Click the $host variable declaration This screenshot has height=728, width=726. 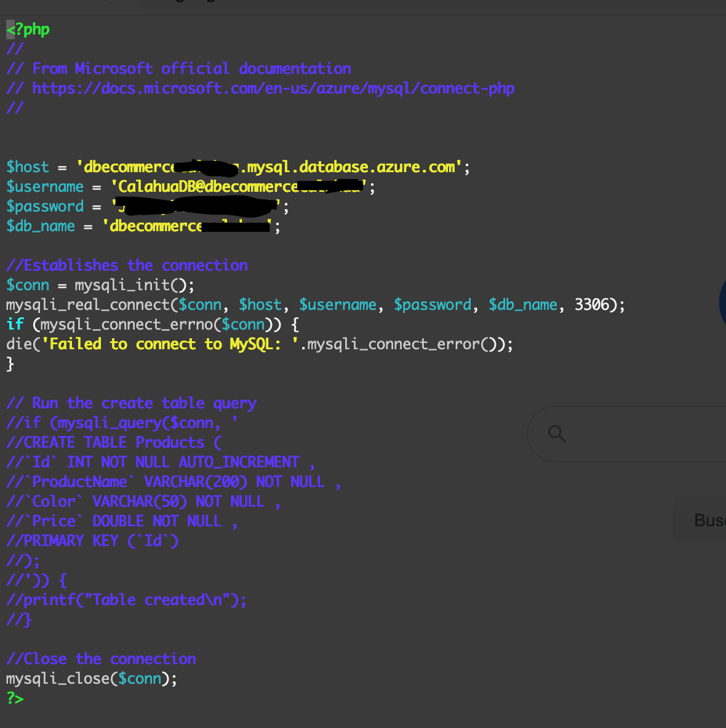28,167
